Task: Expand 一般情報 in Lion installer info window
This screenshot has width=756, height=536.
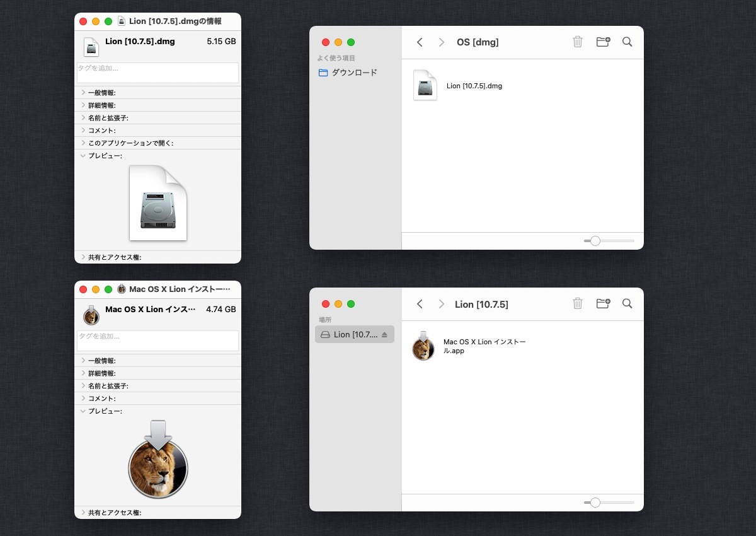Action: [83, 361]
